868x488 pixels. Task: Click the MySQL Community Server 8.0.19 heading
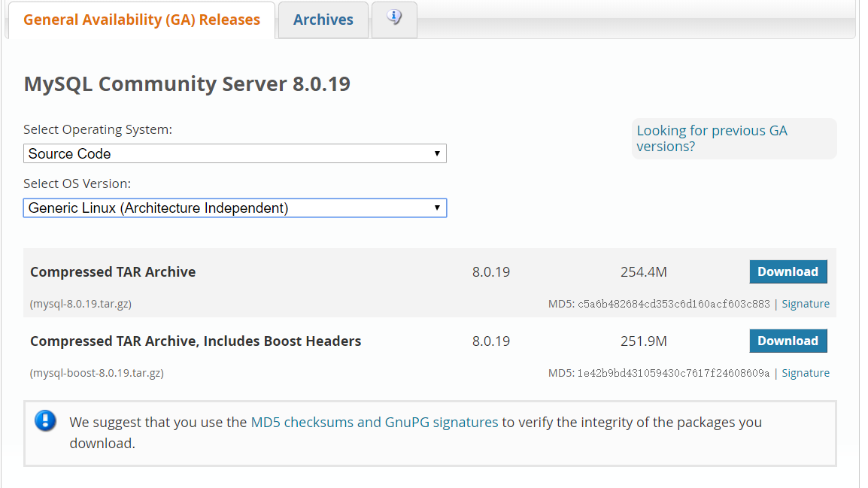click(x=187, y=84)
